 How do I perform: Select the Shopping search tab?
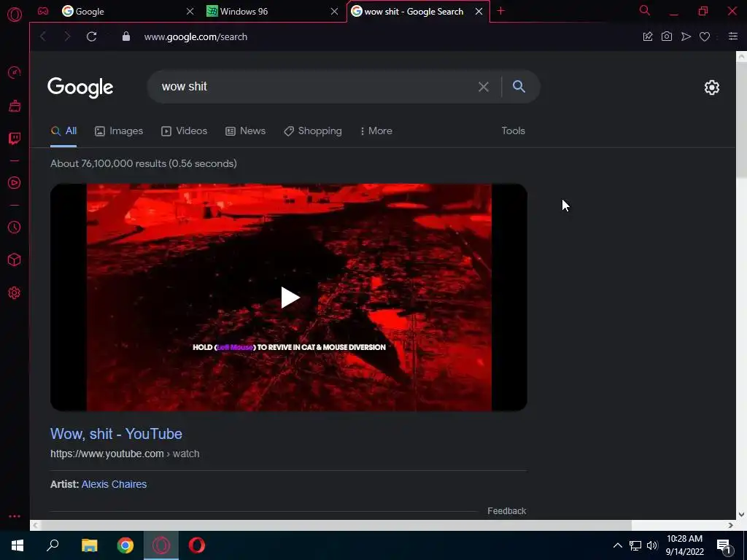tap(312, 131)
